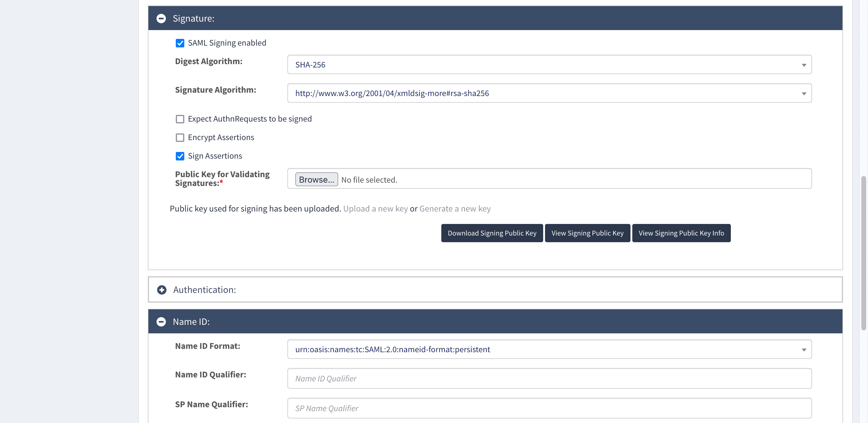
Task: Click Generate a new key link
Action: point(455,209)
